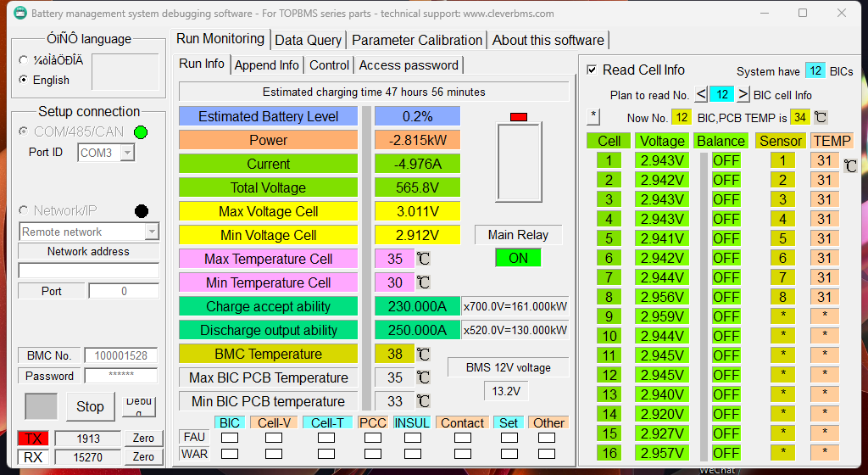Go to previous BIC with left arrow
Viewport: 868px width, 475px height.
(x=701, y=94)
